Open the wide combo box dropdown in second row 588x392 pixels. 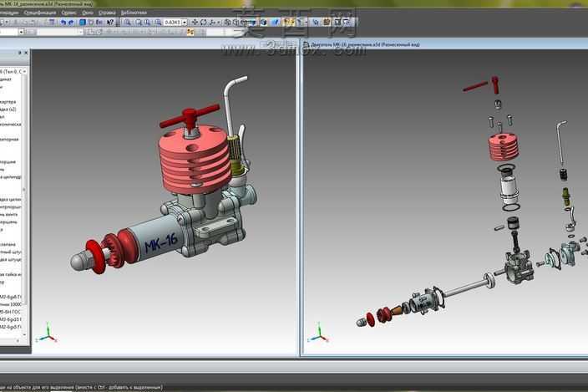tap(81, 33)
